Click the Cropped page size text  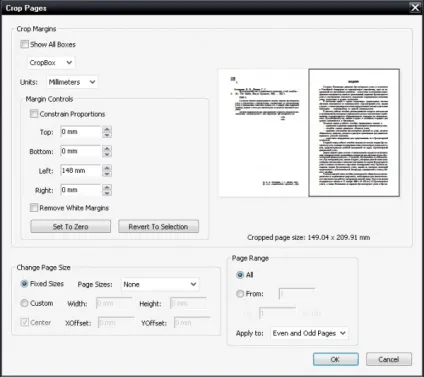[309, 238]
